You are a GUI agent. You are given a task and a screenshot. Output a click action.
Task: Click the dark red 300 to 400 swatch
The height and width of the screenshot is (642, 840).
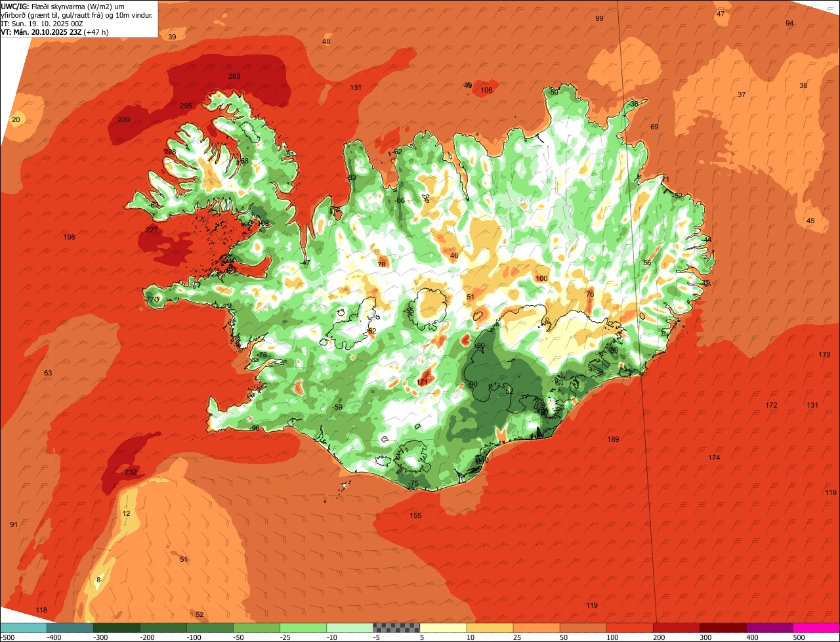723,627
